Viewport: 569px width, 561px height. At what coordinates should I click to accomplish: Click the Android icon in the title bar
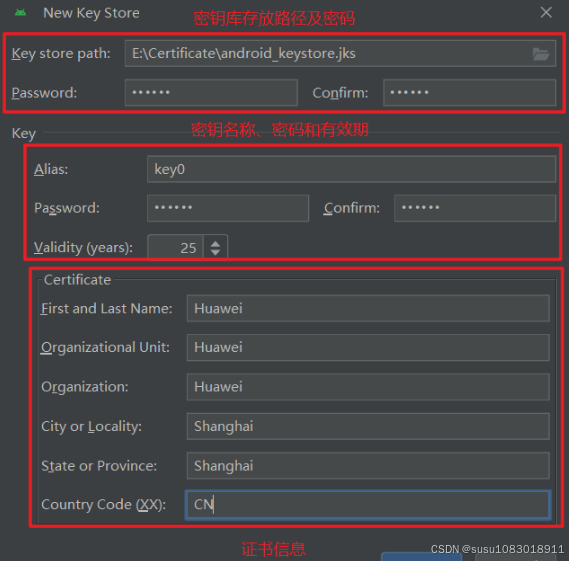coord(21,13)
